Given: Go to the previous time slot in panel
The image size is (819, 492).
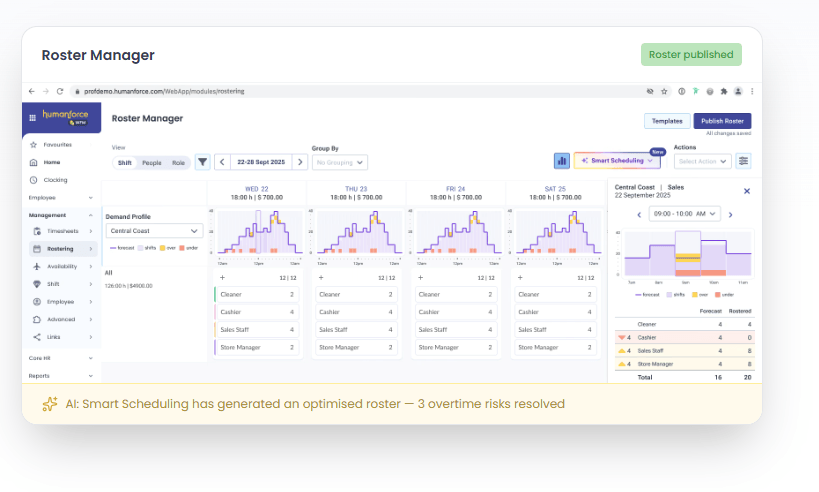Looking at the screenshot, I should pyautogui.click(x=639, y=215).
